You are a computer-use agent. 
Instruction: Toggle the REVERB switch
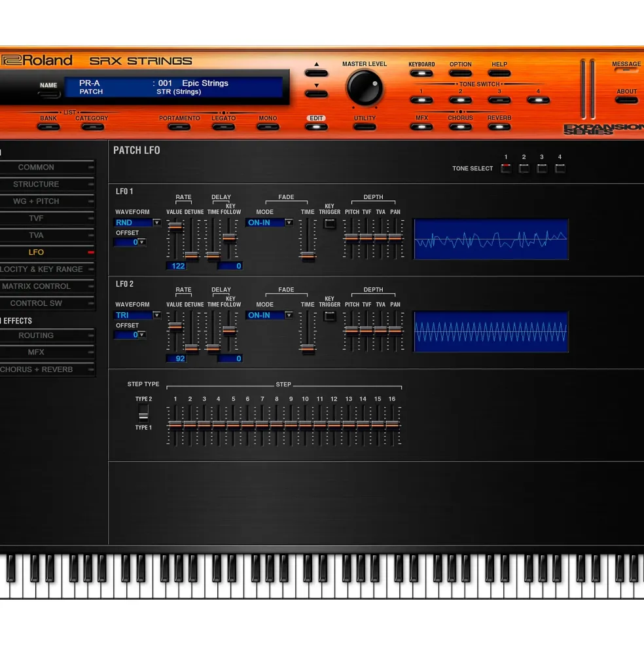tap(499, 127)
